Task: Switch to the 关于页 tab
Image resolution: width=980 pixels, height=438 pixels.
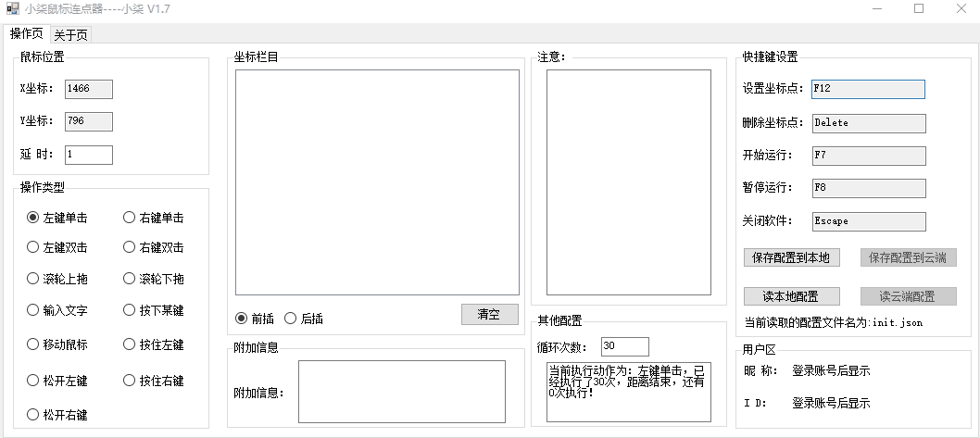Action: [70, 35]
